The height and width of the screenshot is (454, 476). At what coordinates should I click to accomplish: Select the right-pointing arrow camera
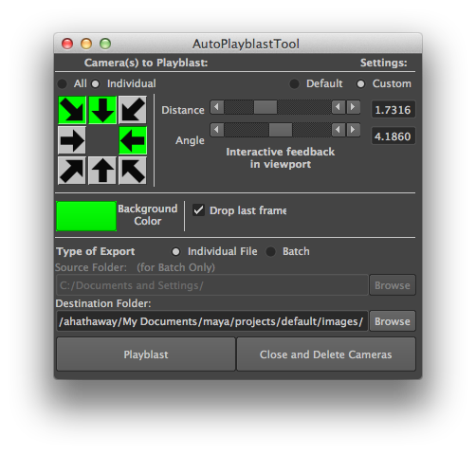(x=72, y=140)
